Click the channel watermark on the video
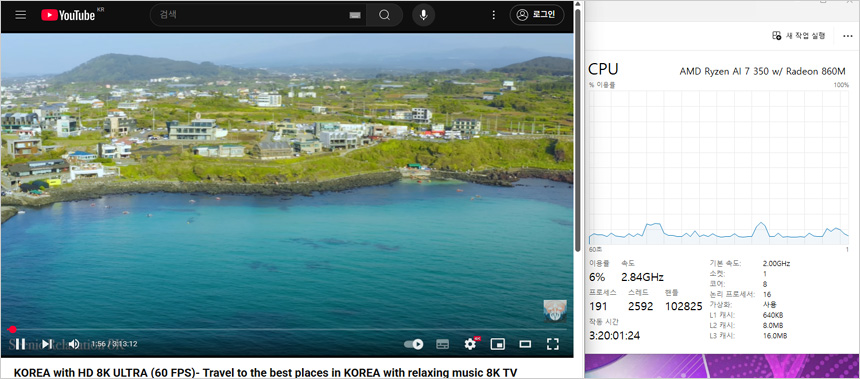Image resolution: width=860 pixels, height=379 pixels. (555, 311)
